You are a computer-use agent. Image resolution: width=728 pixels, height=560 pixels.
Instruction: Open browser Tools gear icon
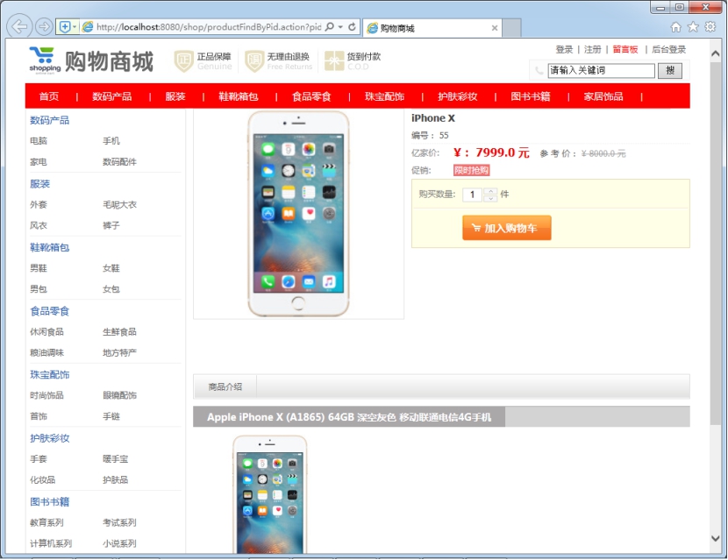pos(710,27)
